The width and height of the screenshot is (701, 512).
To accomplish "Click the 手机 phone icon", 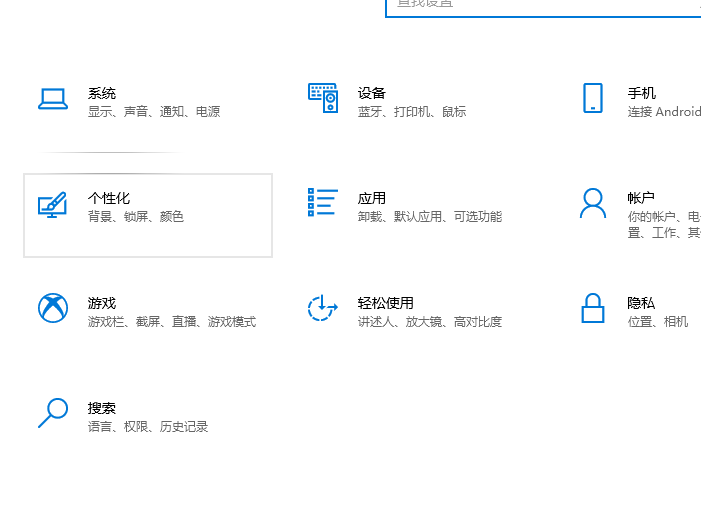I will coord(592,98).
